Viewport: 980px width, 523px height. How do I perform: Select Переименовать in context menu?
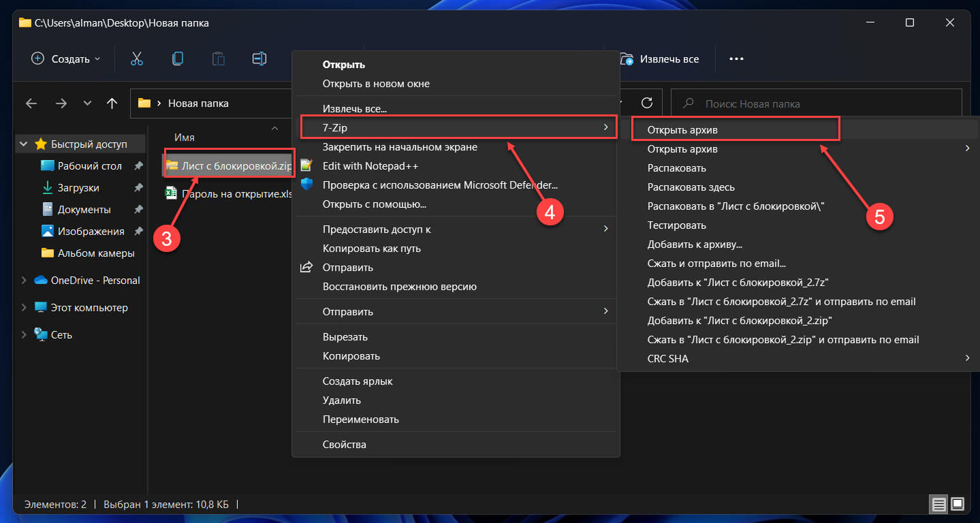(x=456, y=419)
